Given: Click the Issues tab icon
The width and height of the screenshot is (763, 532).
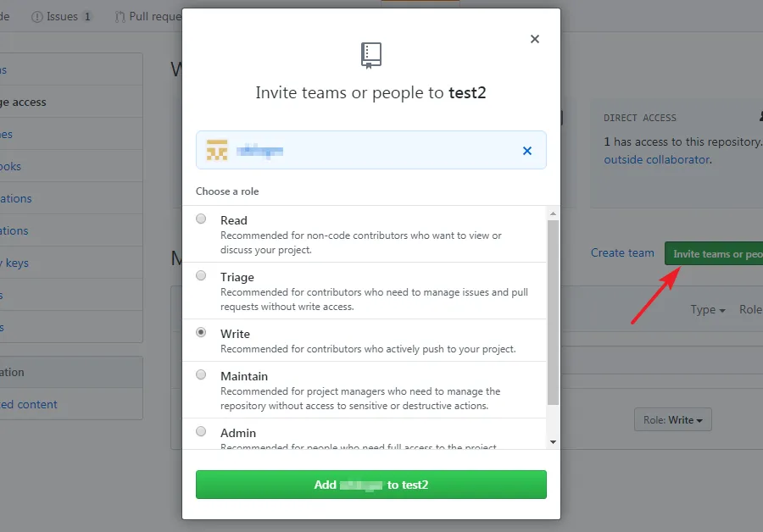Looking at the screenshot, I should (37, 16).
